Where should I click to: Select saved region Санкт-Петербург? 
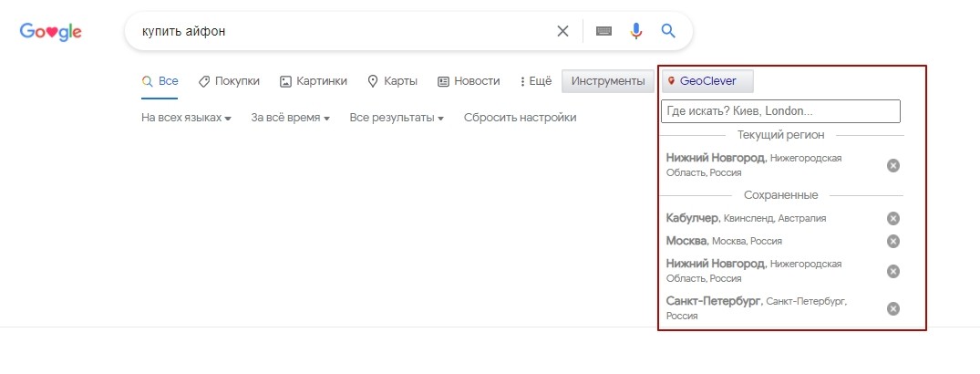pyautogui.click(x=757, y=308)
